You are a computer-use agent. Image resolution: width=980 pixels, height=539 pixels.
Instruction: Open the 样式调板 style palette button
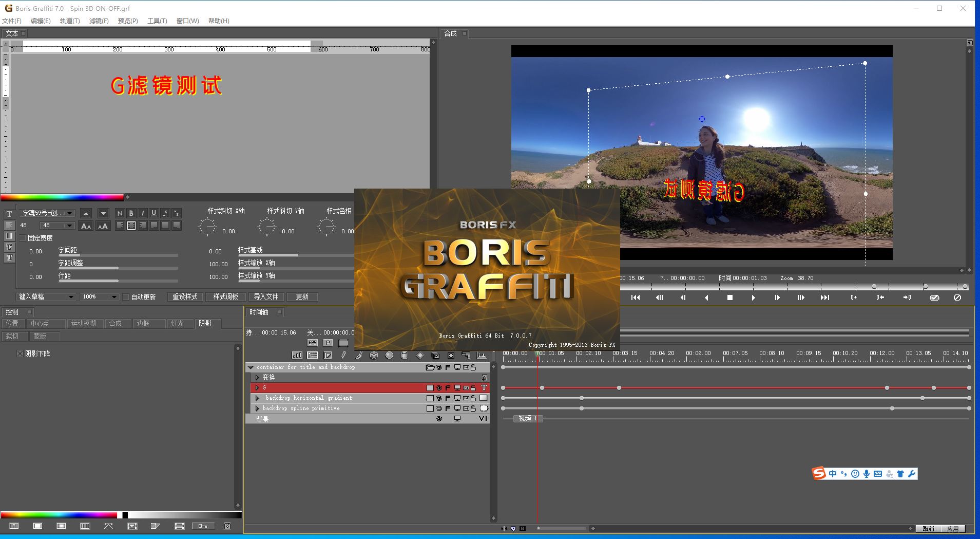[x=226, y=297]
